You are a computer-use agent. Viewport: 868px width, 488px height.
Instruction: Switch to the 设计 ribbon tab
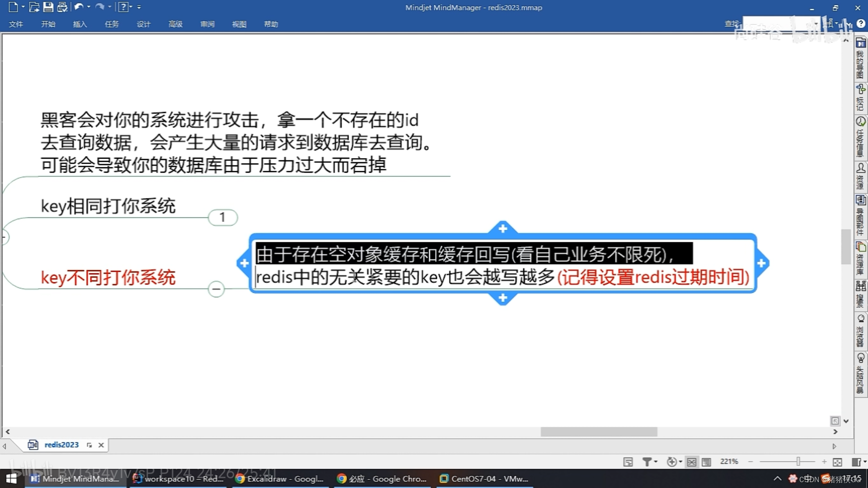143,24
